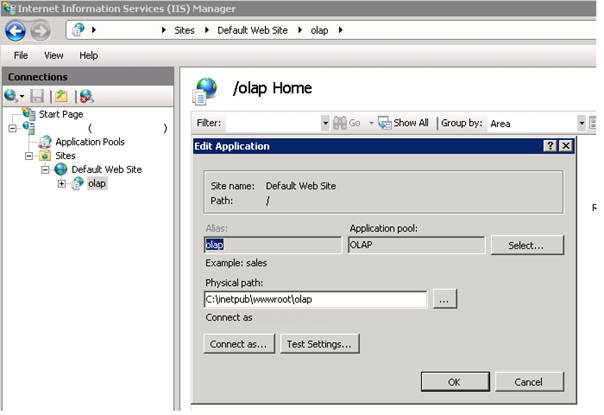Click the Filter text input box
The height and width of the screenshot is (415, 604).
[x=273, y=123]
